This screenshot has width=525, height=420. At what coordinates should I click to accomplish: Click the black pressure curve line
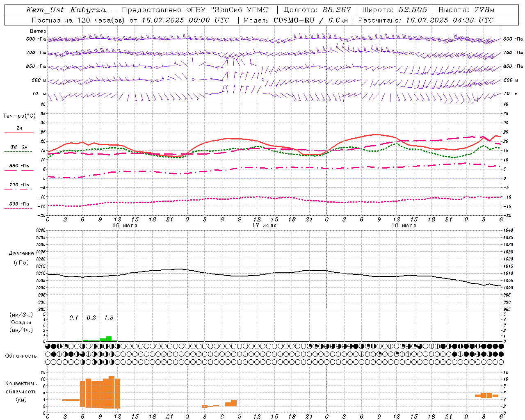(x=274, y=273)
